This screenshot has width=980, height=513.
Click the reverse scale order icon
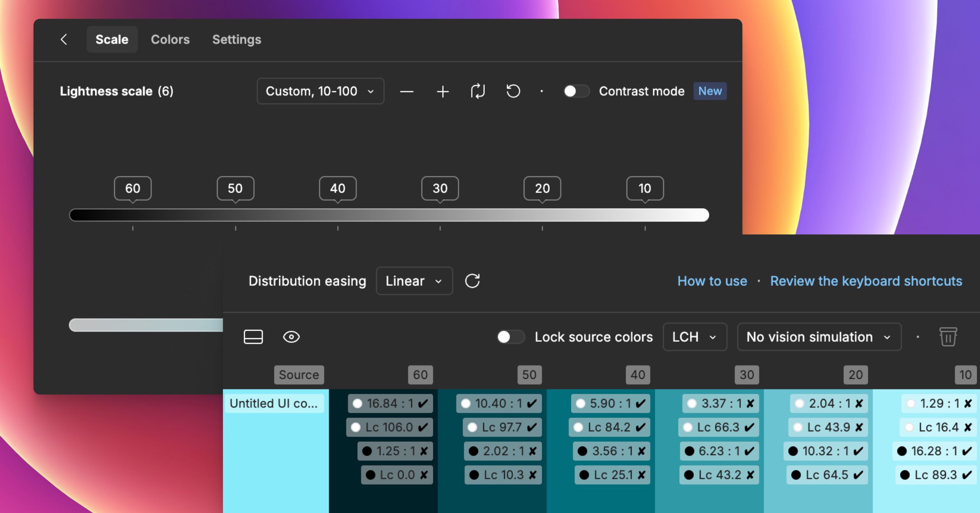coord(478,91)
